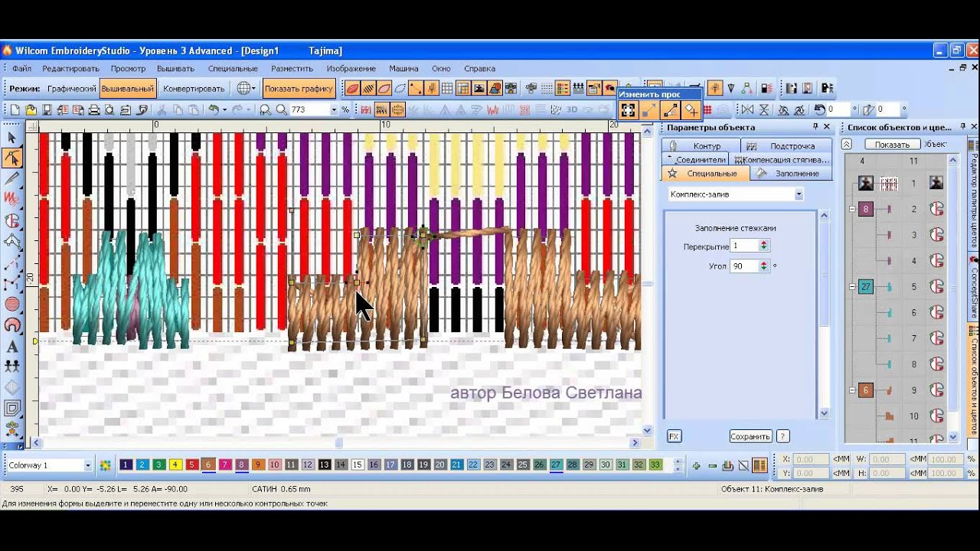Toggle Вышивальный mode
Image resolution: width=980 pixels, height=551 pixels.
pyautogui.click(x=127, y=89)
